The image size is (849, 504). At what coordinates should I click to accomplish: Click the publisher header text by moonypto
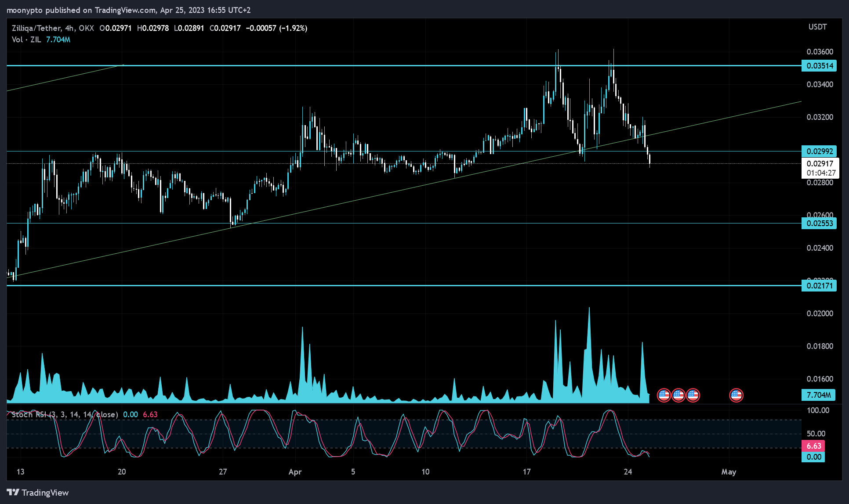click(x=128, y=10)
